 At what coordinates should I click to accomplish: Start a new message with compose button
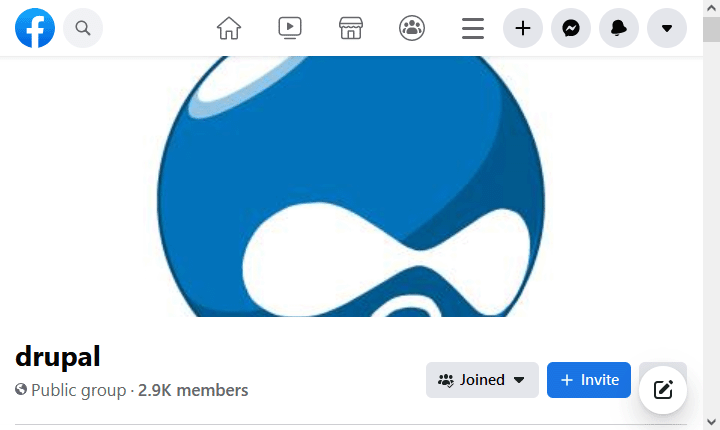click(663, 390)
